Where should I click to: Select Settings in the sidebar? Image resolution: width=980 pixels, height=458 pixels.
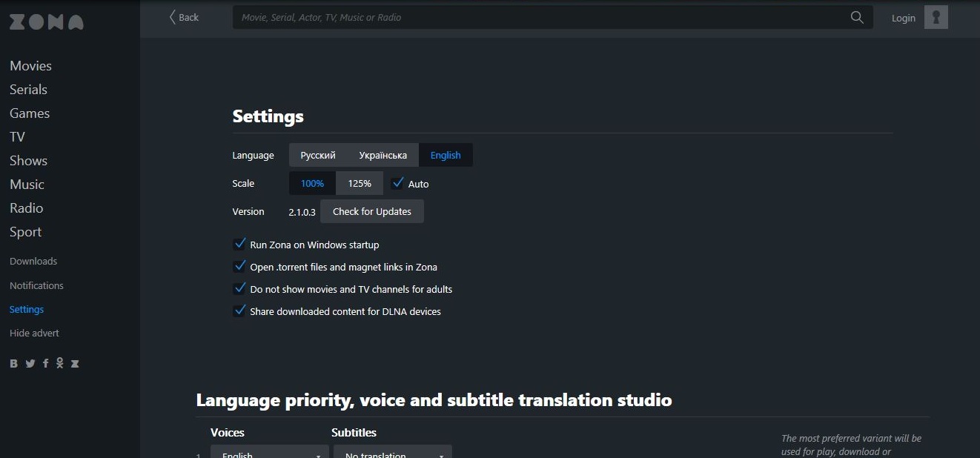click(x=27, y=309)
